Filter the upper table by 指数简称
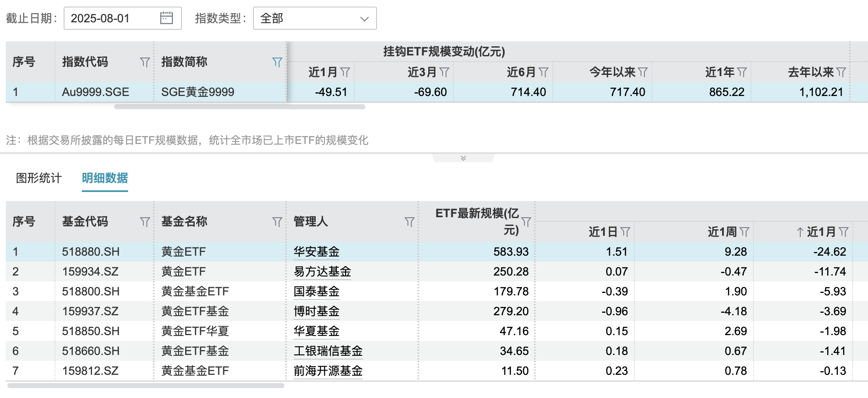This screenshot has width=868, height=398. pos(277,62)
